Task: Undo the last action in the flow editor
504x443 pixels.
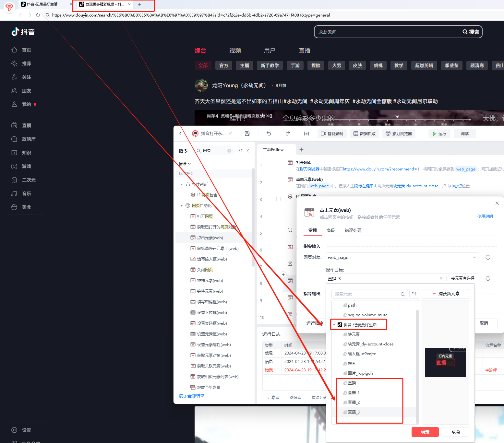Action: point(269,134)
